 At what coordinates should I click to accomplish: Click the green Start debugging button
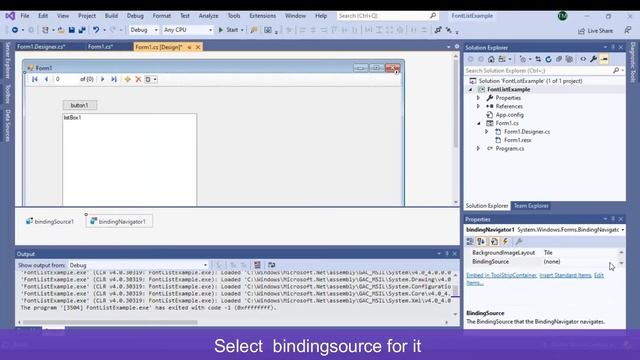tap(231, 30)
